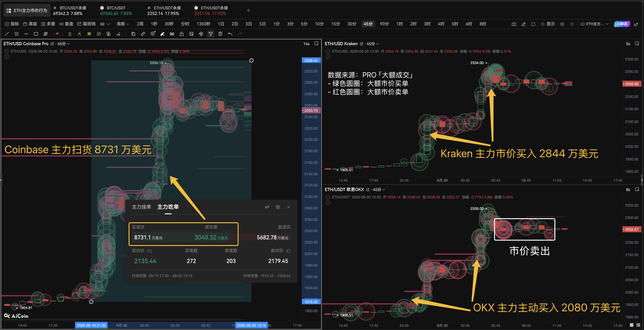This screenshot has height=330, width=644.
Task: Open chart settings hexagon icon in toolbar
Action: click(562, 24)
